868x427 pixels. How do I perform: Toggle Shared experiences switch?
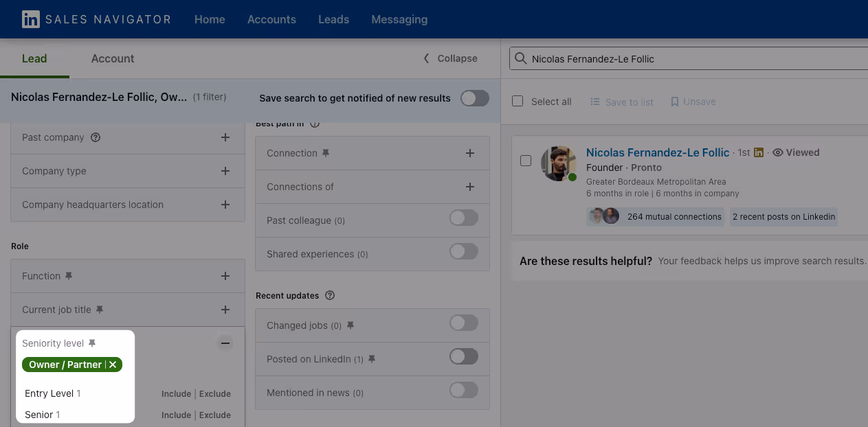tap(464, 252)
